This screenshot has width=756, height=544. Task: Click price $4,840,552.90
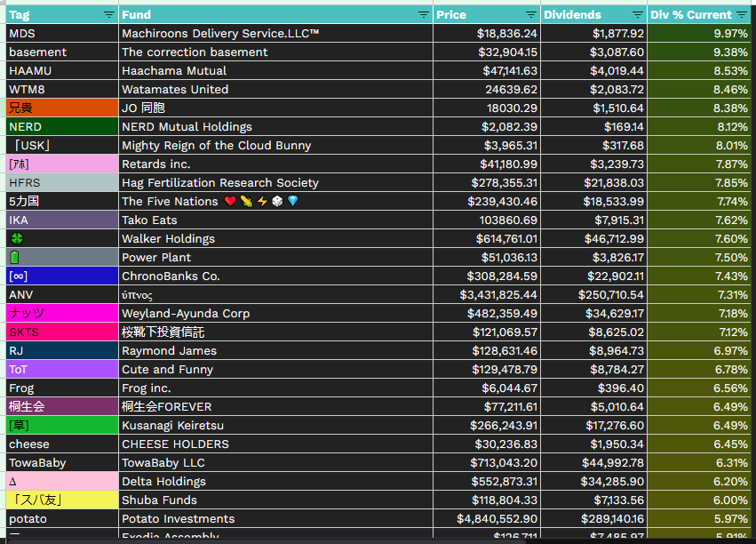pos(487,519)
